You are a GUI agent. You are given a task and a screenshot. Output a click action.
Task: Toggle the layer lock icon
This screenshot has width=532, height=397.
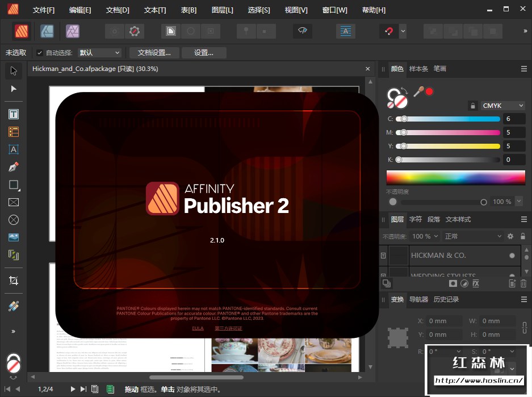coord(523,236)
